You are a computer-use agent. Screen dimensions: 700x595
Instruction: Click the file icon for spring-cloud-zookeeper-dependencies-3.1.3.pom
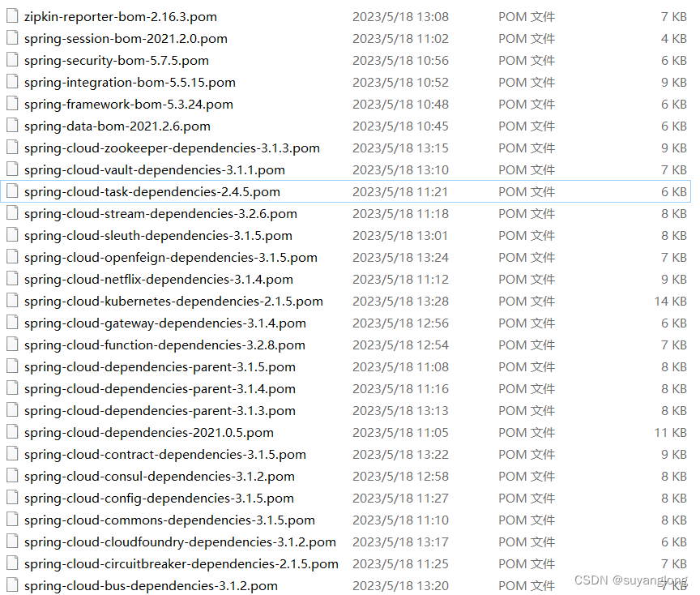12,148
